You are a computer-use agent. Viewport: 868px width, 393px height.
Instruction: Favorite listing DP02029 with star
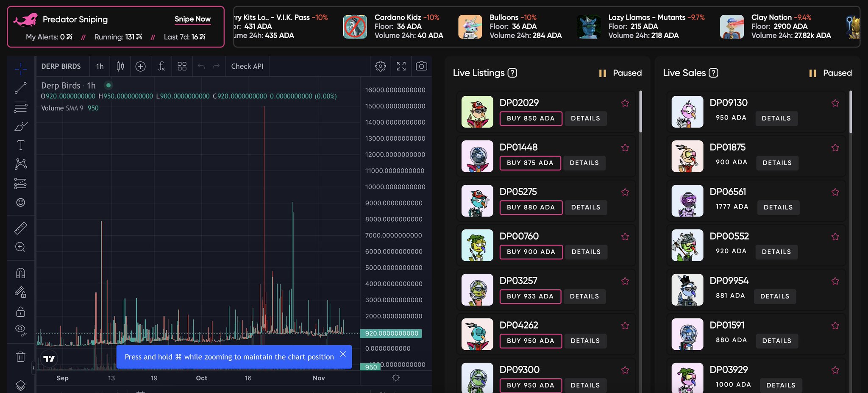(x=625, y=103)
